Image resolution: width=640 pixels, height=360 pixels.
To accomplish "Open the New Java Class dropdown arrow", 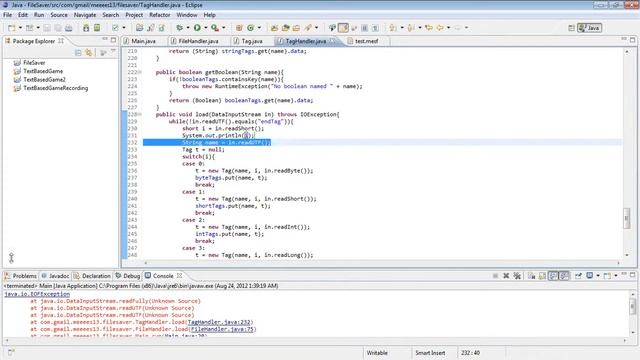I will click(259, 28).
